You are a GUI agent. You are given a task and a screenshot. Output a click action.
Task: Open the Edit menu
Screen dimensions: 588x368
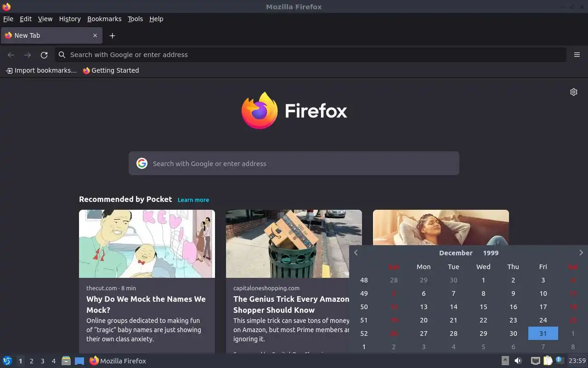[26, 19]
